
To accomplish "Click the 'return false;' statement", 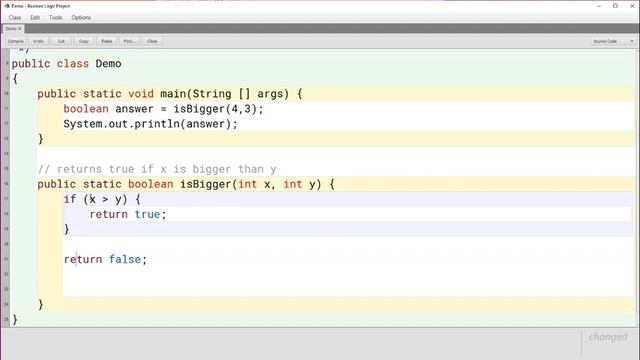I will tap(105, 259).
